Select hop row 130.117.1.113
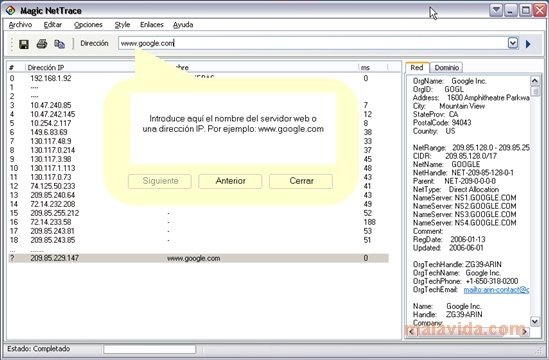 pyautogui.click(x=199, y=168)
